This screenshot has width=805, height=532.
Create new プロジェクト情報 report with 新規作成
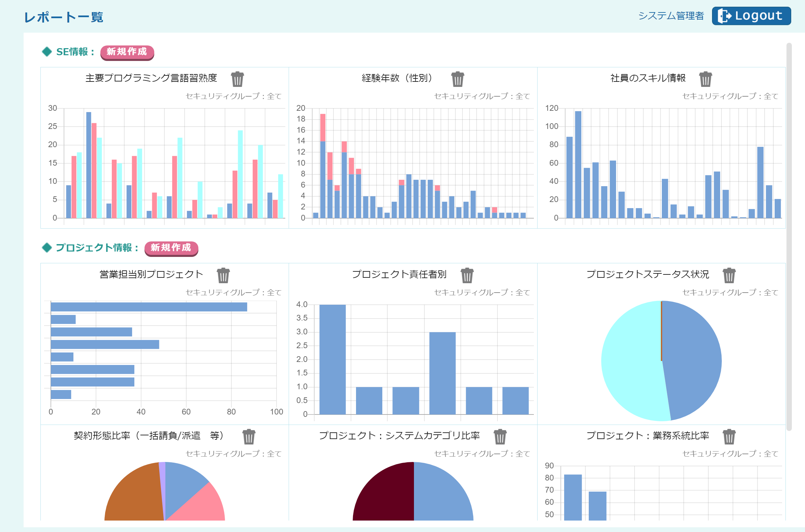pyautogui.click(x=171, y=248)
